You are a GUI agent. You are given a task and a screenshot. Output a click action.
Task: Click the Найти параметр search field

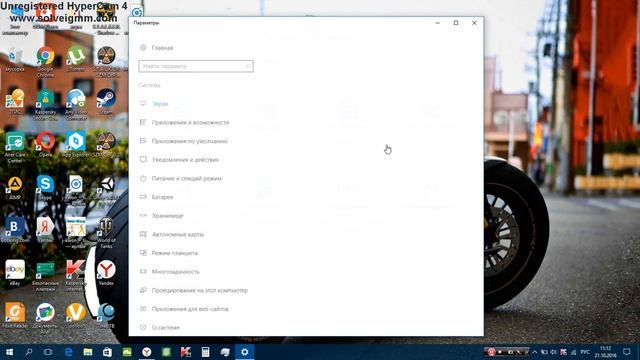click(x=196, y=66)
